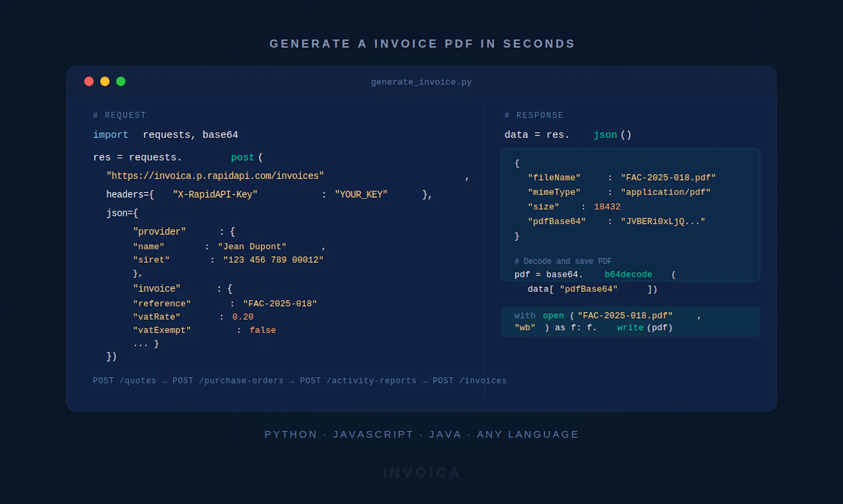Click the "YOUR_KEY" value
Image resolution: width=843 pixels, height=504 pixels.
(361, 194)
